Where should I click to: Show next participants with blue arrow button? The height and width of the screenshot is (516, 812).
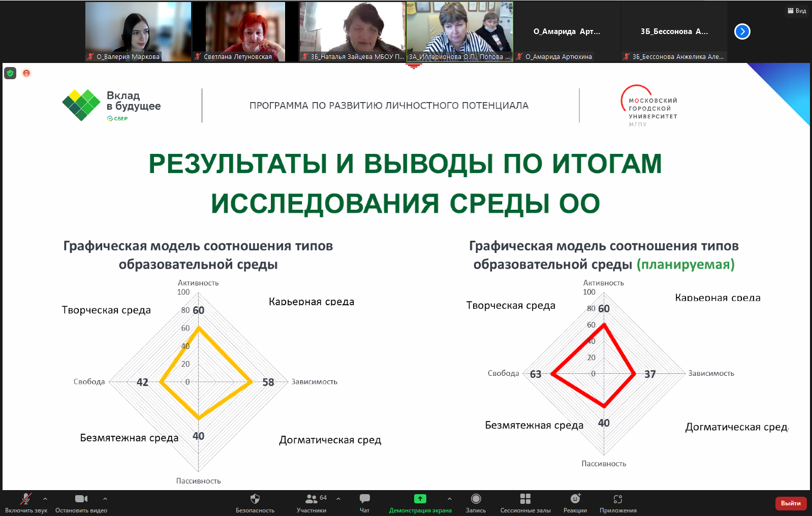(742, 31)
